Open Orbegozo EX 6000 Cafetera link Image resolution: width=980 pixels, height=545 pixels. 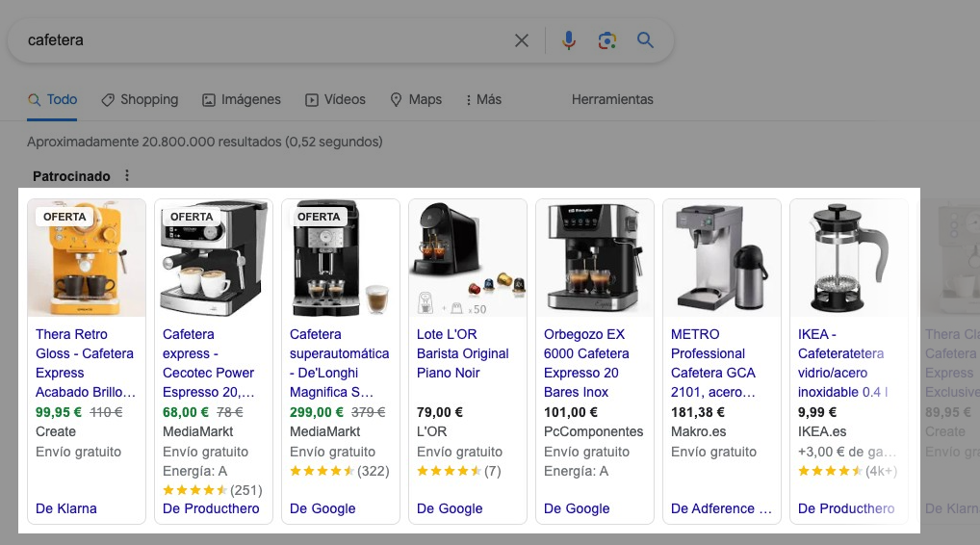586,363
